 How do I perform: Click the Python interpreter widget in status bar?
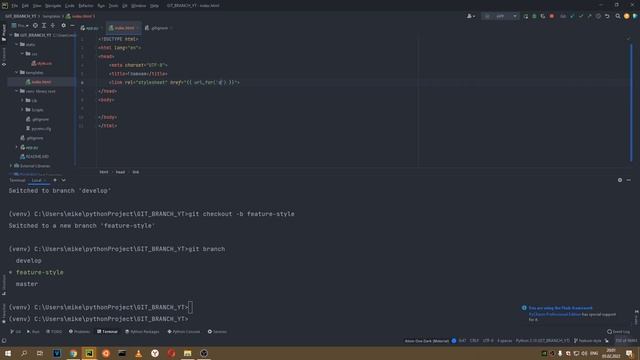point(542,341)
